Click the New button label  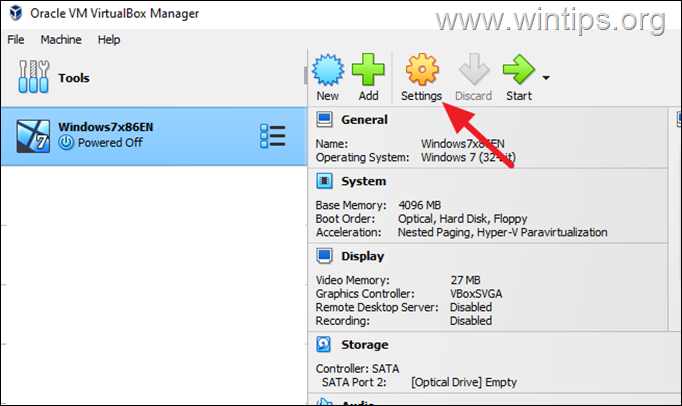coord(328,96)
